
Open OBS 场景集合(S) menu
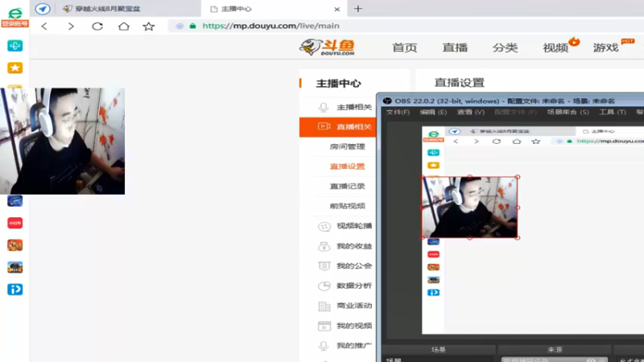pyautogui.click(x=568, y=112)
